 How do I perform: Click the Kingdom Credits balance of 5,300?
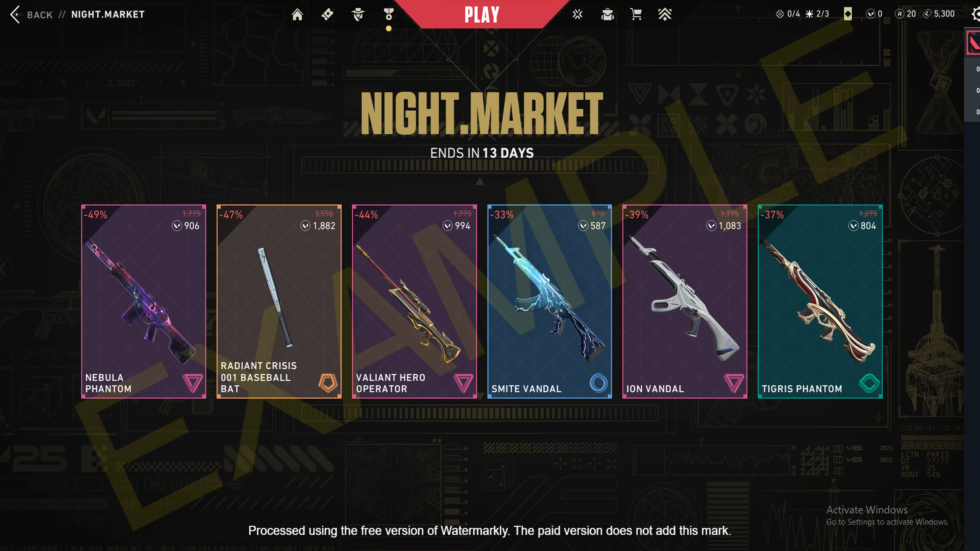pos(939,14)
